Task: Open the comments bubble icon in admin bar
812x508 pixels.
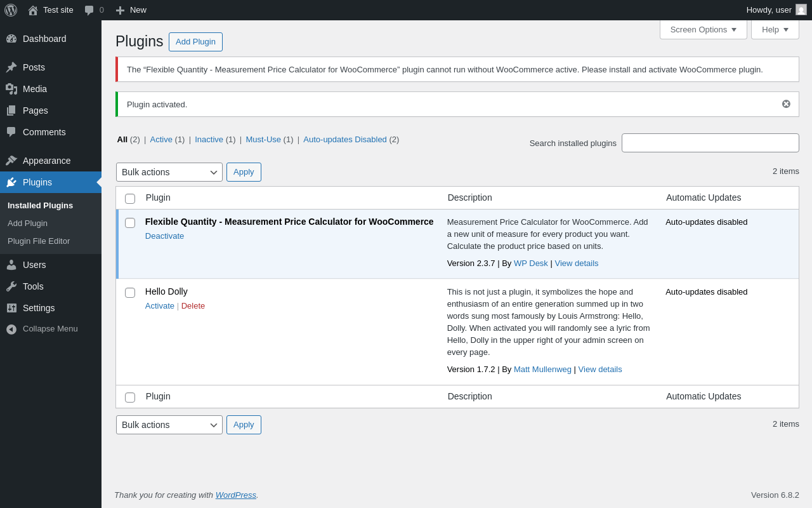Action: (89, 10)
